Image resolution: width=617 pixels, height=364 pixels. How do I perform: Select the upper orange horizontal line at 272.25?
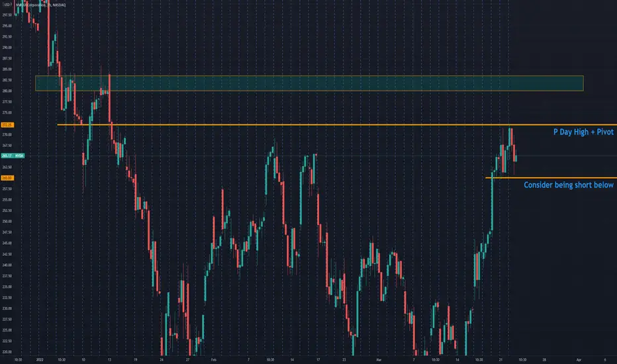click(x=337, y=124)
